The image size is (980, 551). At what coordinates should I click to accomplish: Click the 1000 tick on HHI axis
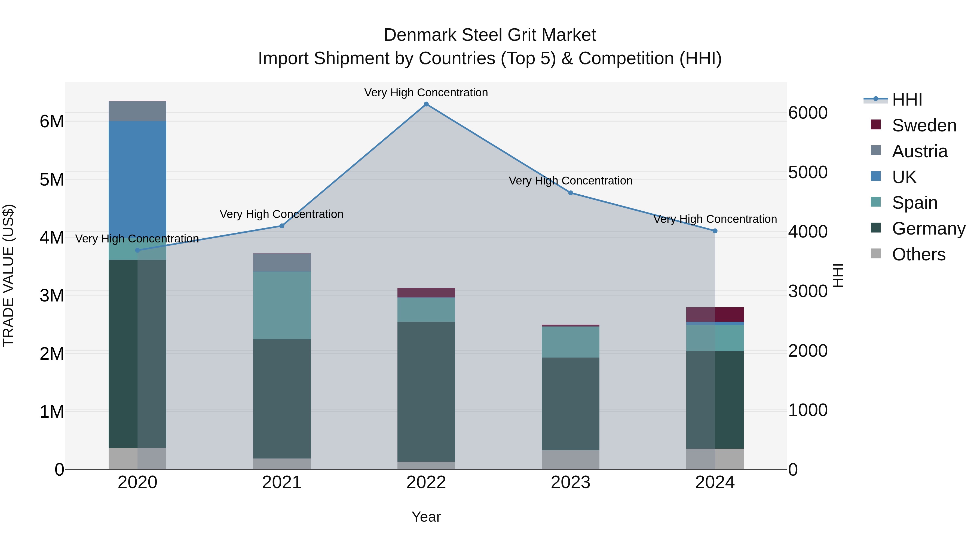[x=808, y=410]
